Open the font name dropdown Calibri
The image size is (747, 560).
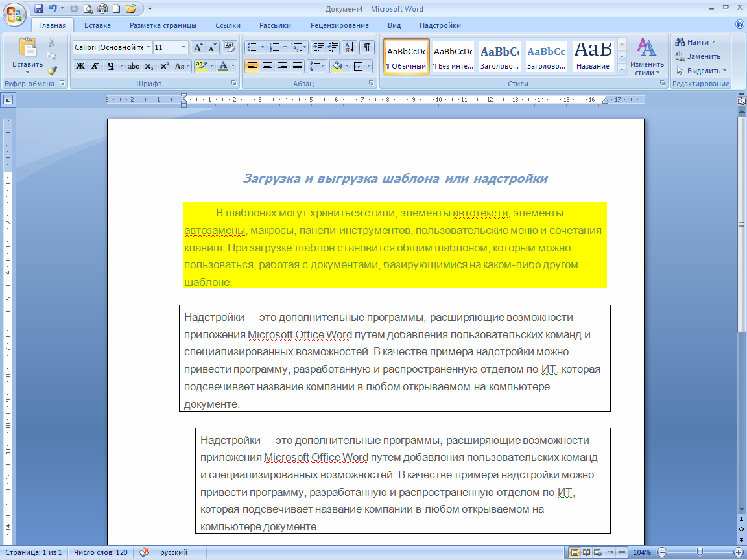(148, 47)
